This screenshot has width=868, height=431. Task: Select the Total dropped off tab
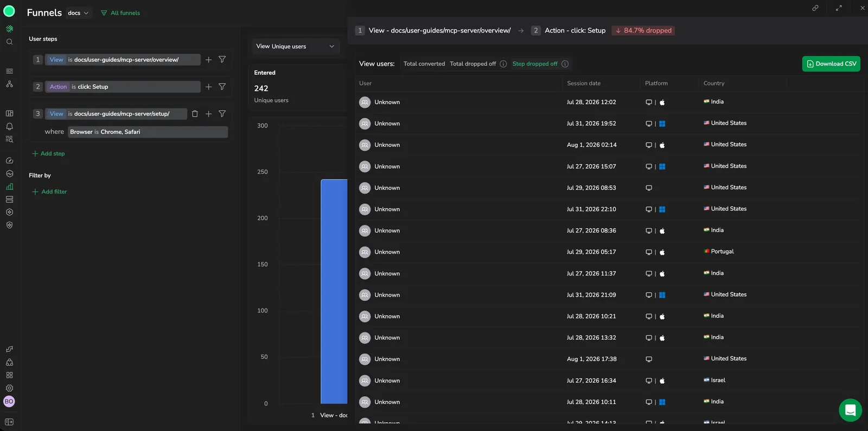coord(473,64)
